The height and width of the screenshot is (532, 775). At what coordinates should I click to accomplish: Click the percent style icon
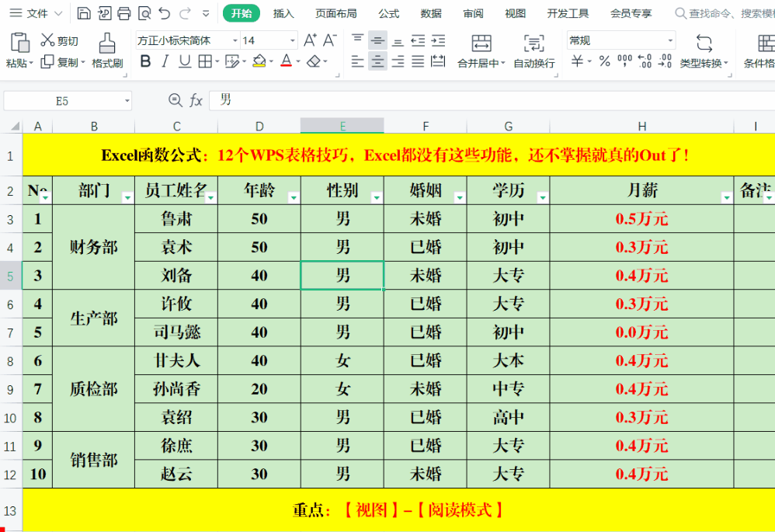(604, 61)
